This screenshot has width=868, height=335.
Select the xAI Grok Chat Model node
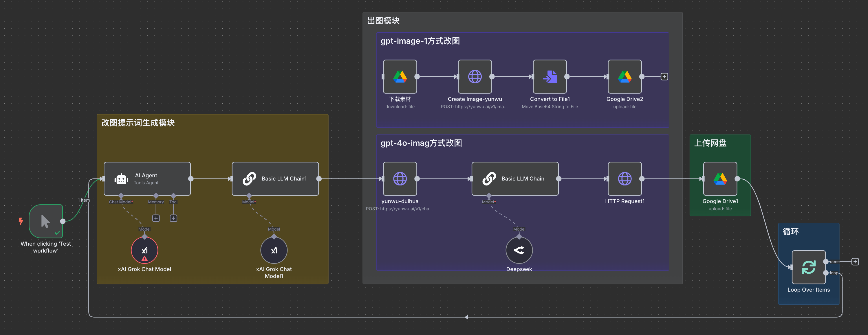(144, 250)
